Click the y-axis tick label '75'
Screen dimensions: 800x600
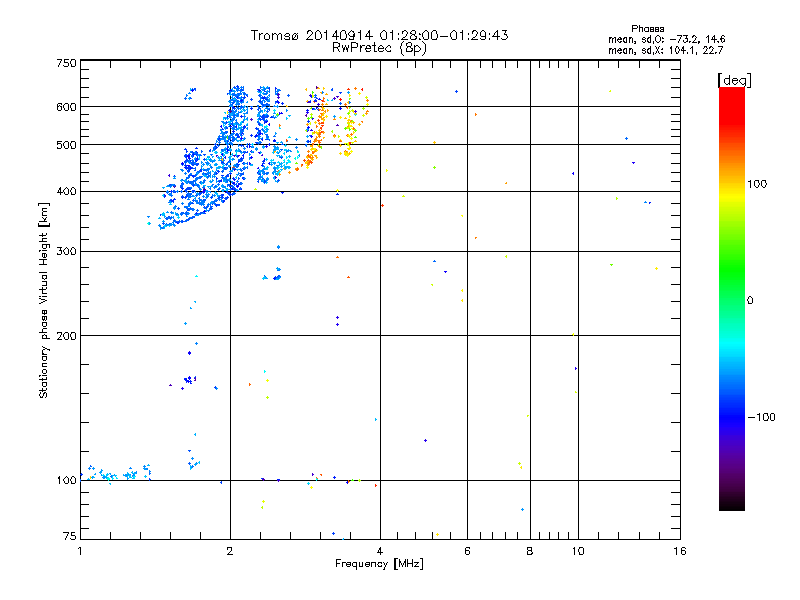70,536
